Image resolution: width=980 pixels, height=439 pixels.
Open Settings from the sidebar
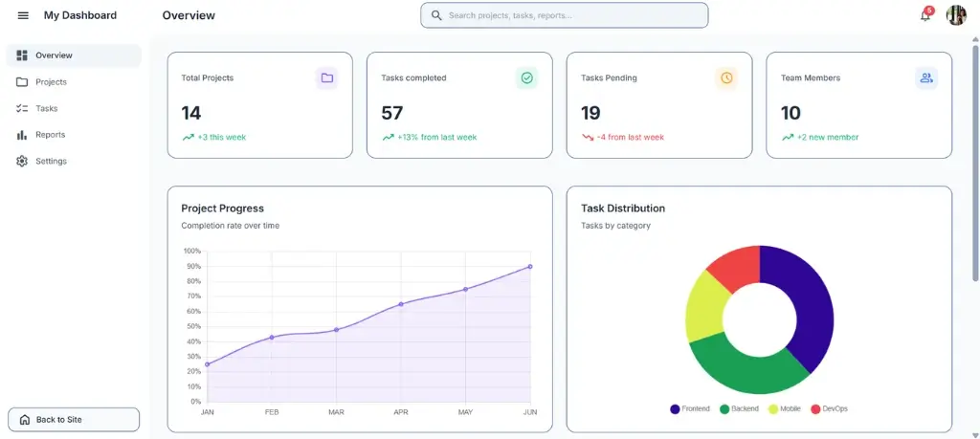click(x=51, y=161)
